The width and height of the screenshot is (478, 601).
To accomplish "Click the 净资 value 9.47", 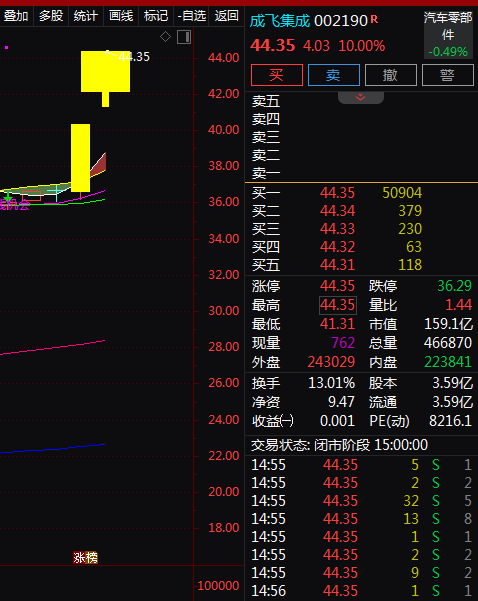I will coord(341,402).
